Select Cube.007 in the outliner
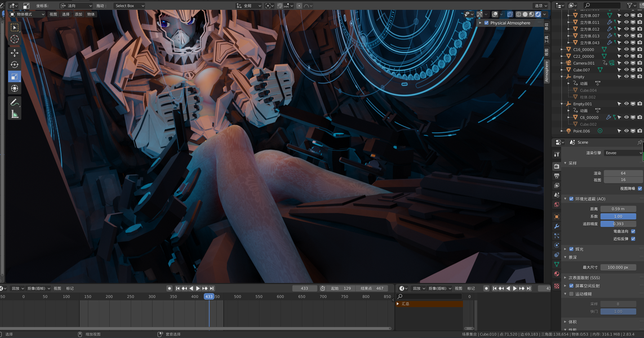Viewport: 644px width, 338px height. 581,70
